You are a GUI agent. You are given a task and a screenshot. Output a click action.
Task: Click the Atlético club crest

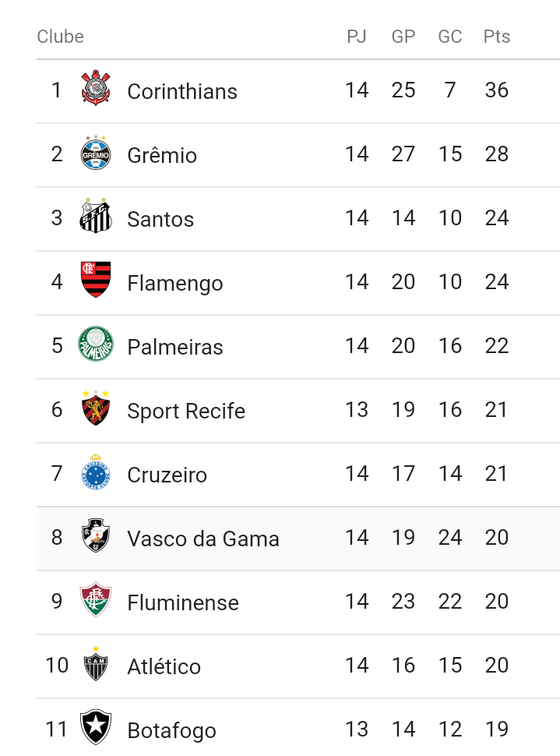pyautogui.click(x=96, y=663)
